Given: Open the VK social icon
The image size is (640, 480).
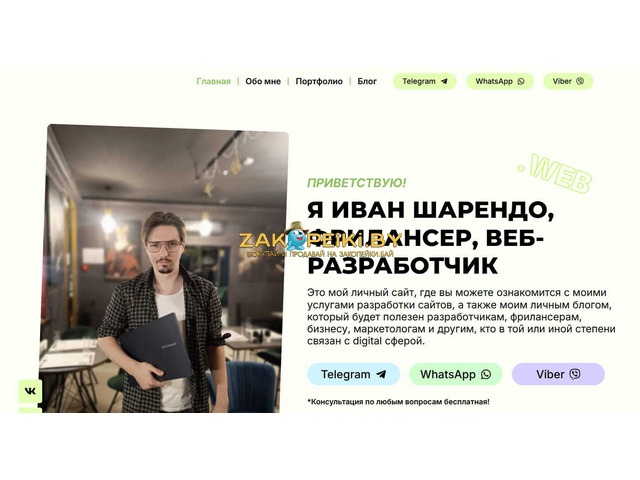Looking at the screenshot, I should pyautogui.click(x=30, y=391).
